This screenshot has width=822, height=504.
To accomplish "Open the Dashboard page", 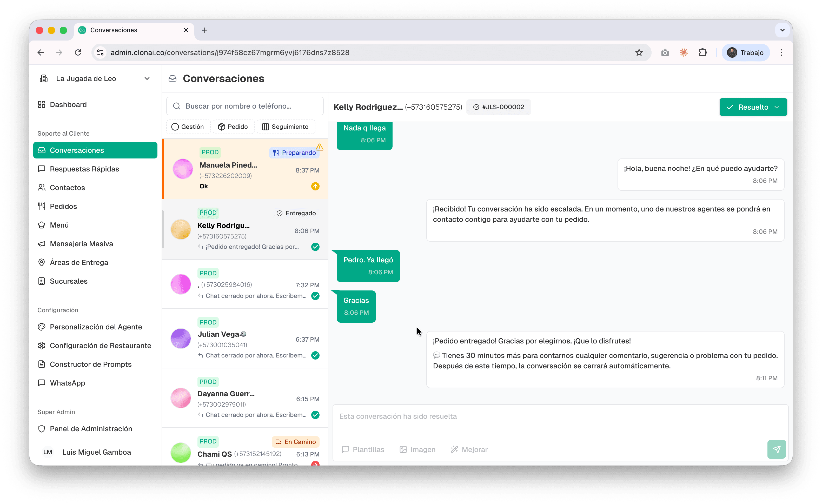I will (x=95, y=104).
